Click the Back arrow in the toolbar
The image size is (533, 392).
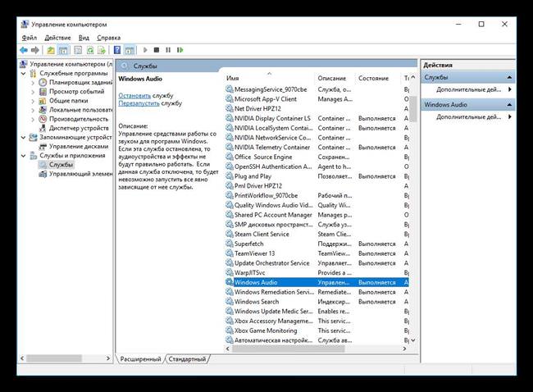click(24, 50)
